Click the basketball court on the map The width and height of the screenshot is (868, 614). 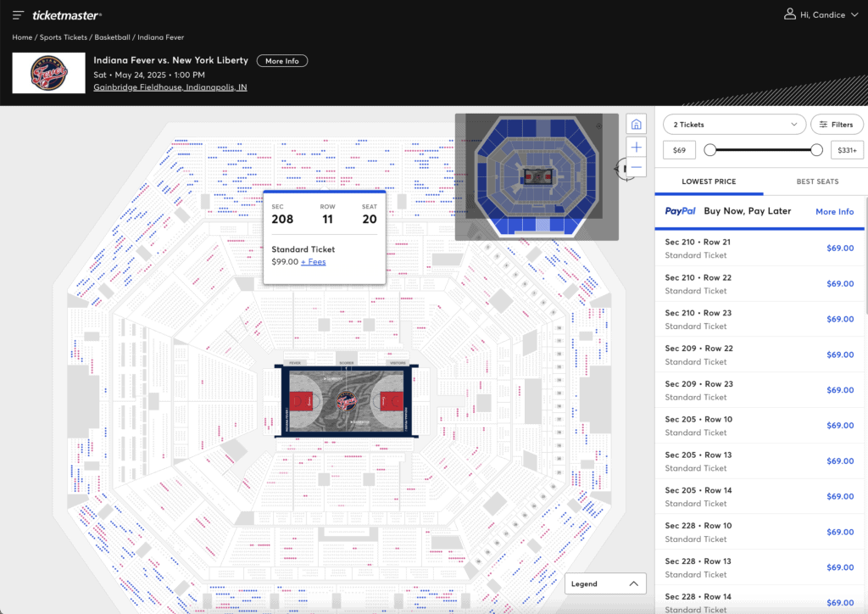(x=347, y=401)
